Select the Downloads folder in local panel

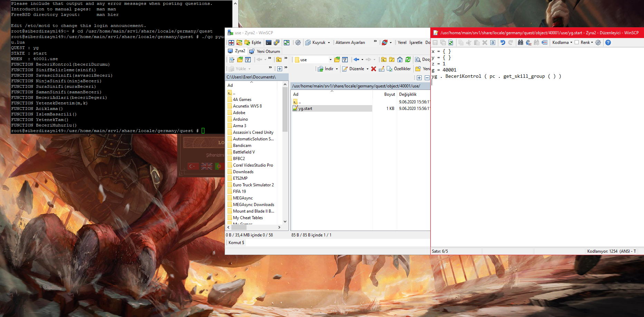243,172
